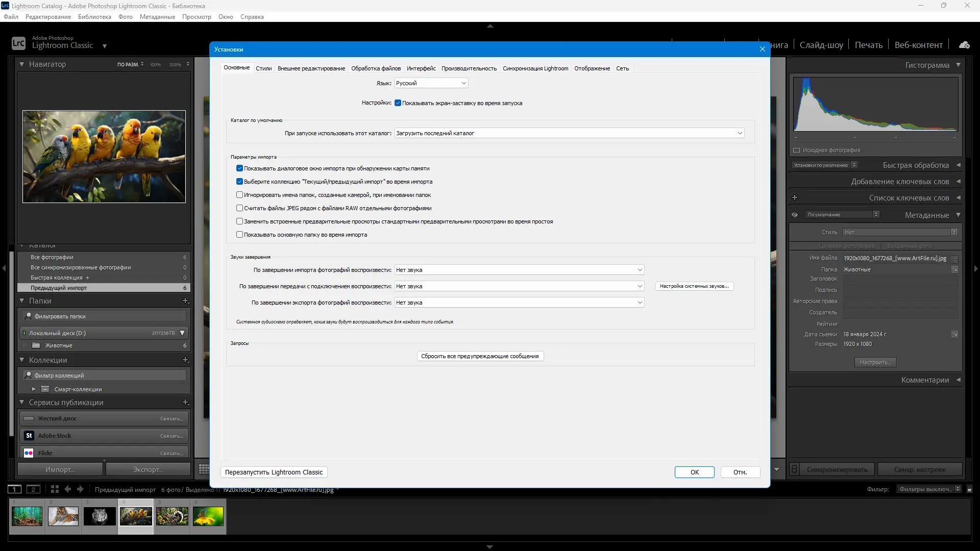
Task: Open the import completion sound dropdown
Action: coord(519,270)
